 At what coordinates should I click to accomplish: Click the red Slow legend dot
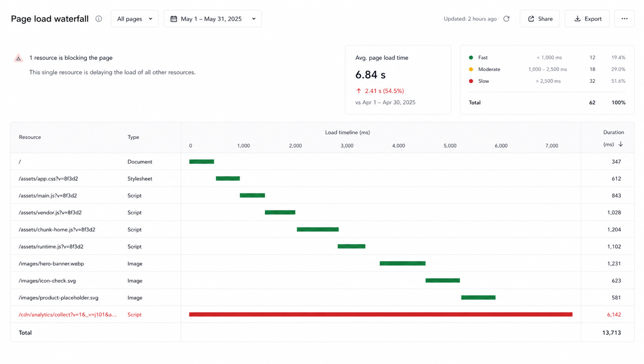[x=471, y=81]
